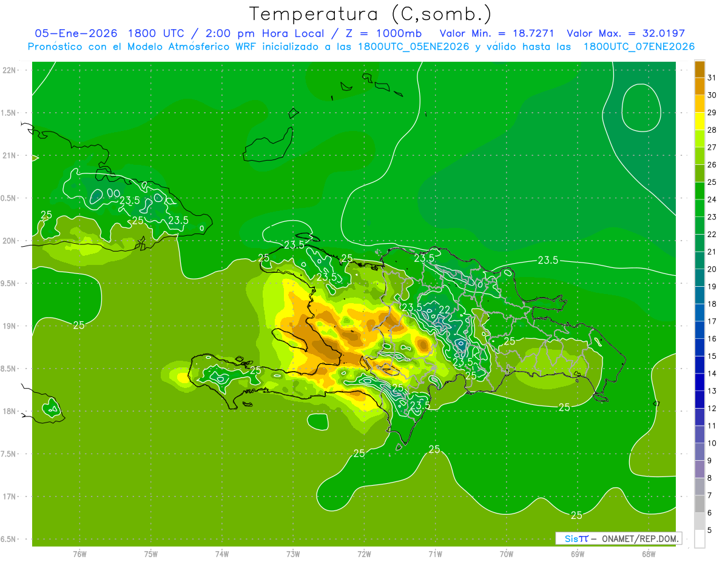Click the '74W' longitude axis label
728x562 pixels.
222,554
